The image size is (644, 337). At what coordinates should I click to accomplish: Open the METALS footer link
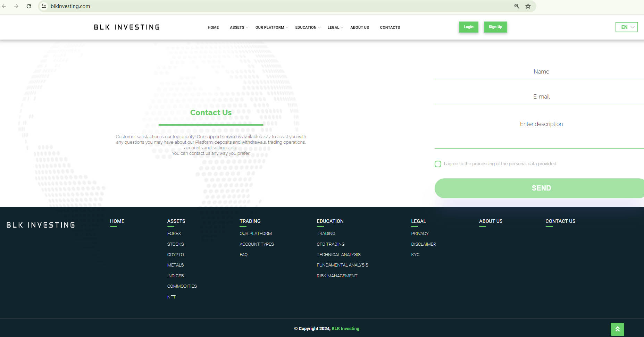pyautogui.click(x=175, y=265)
